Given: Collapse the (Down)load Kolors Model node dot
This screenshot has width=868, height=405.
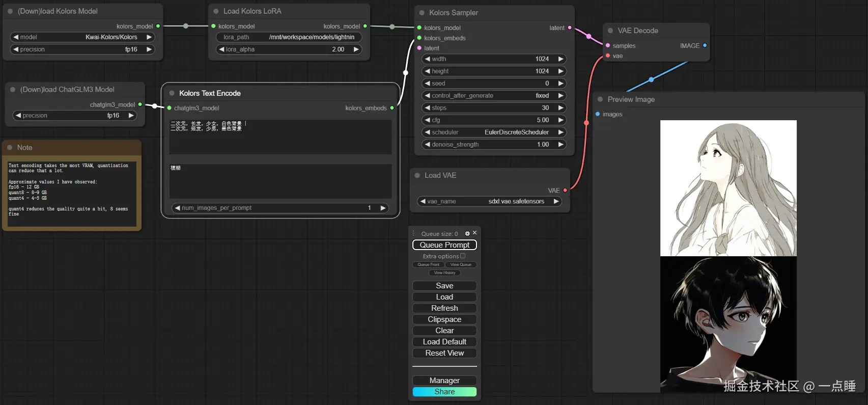Looking at the screenshot, I should click(10, 11).
